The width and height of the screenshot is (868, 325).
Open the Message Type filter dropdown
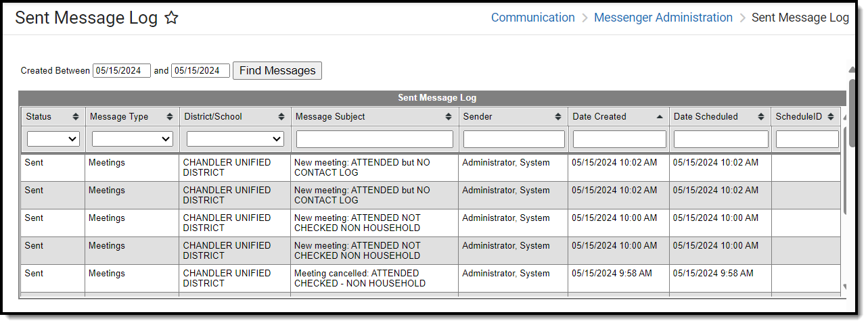point(133,139)
